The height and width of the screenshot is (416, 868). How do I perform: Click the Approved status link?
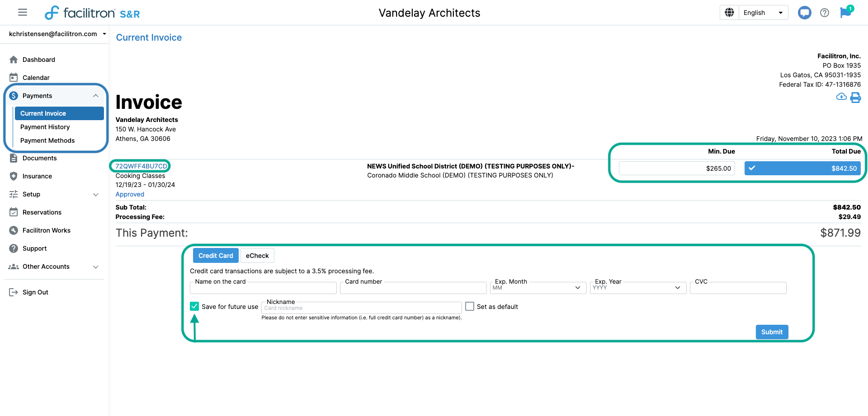click(130, 194)
